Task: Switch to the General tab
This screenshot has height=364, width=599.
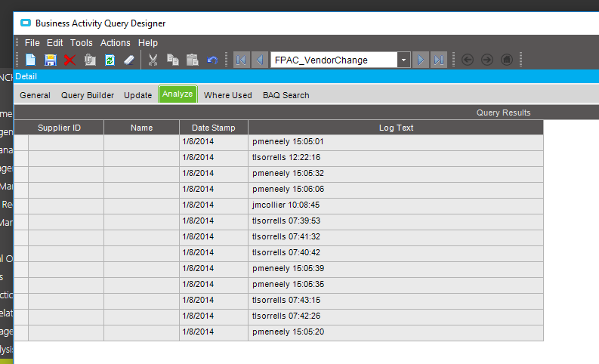Action: pyautogui.click(x=36, y=95)
